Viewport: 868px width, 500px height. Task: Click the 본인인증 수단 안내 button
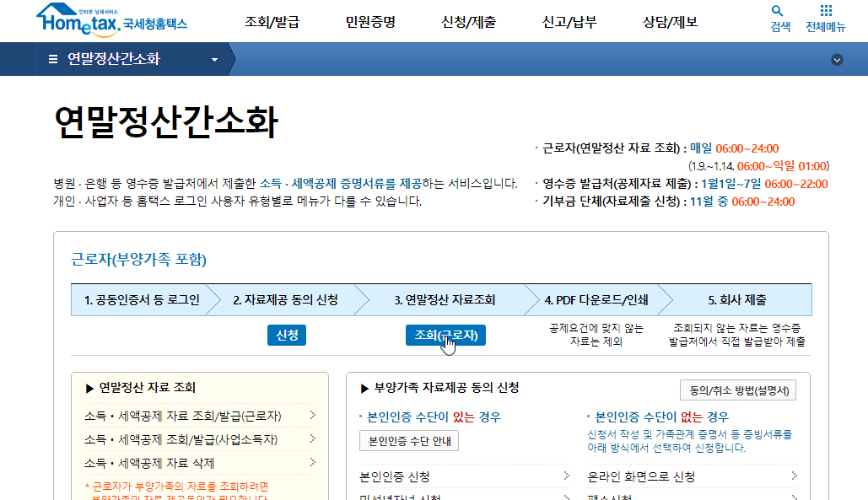[409, 440]
